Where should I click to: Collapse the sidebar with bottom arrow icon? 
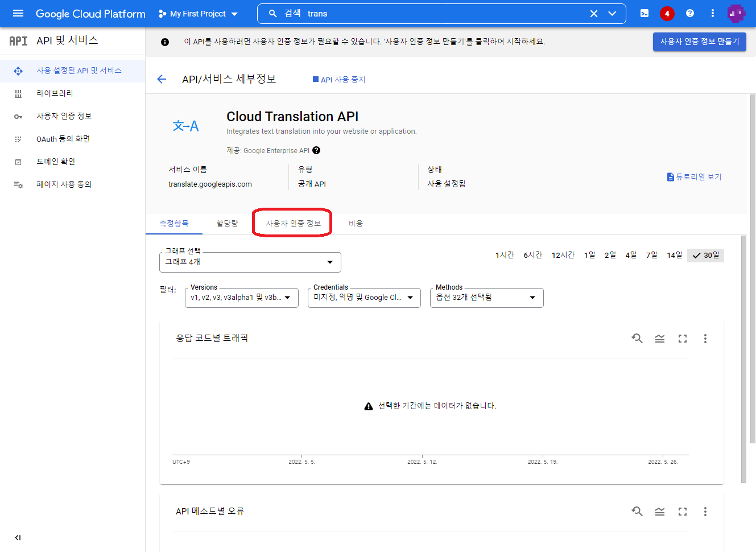[x=18, y=537]
